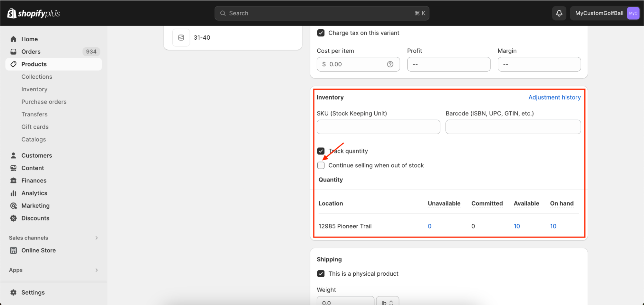This screenshot has height=305, width=644.
Task: Click the Available quantity 10 link
Action: 516,226
